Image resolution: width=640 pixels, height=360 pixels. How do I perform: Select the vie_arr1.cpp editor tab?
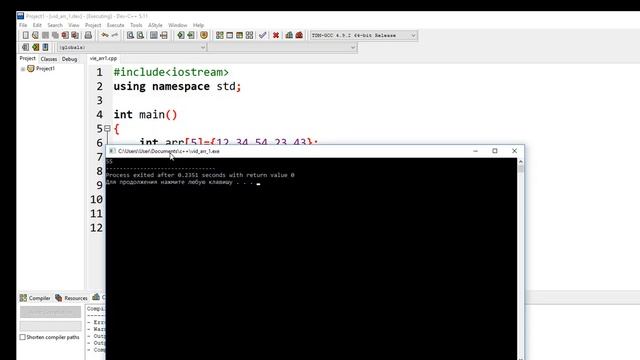pyautogui.click(x=103, y=58)
